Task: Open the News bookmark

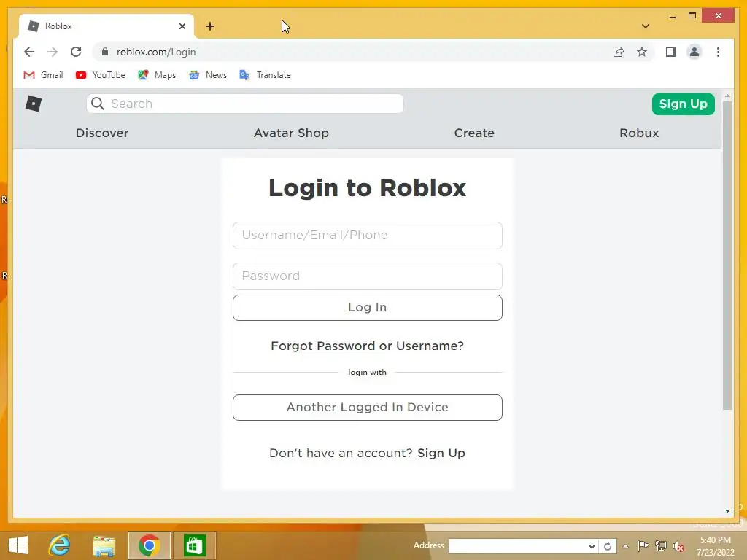Action: pos(208,75)
